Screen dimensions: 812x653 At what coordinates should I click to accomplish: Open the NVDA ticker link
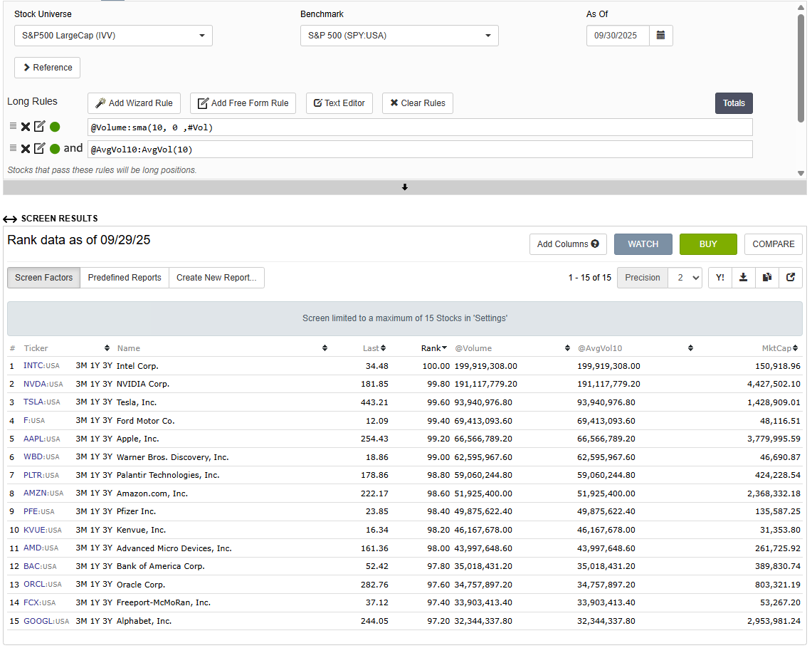35,384
